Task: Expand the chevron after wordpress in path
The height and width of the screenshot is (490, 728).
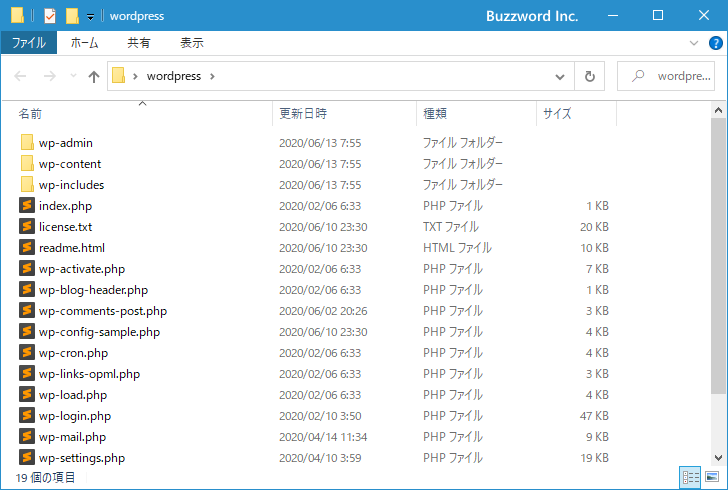Action: tap(212, 76)
